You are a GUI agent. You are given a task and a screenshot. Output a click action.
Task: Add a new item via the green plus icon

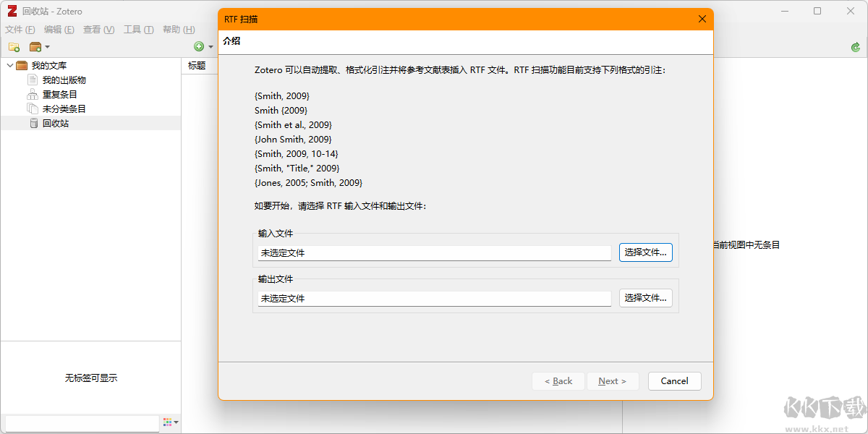point(199,46)
